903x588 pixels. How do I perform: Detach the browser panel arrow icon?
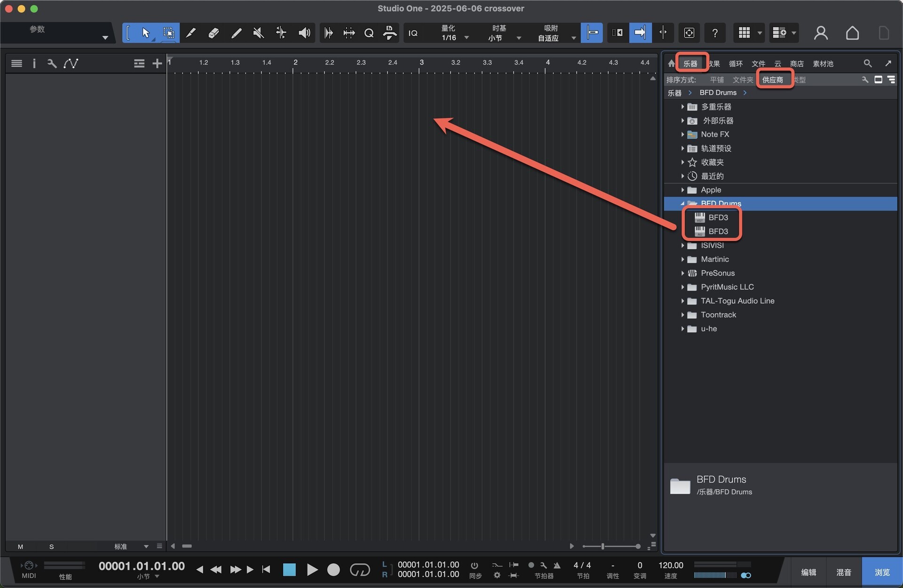tap(888, 63)
